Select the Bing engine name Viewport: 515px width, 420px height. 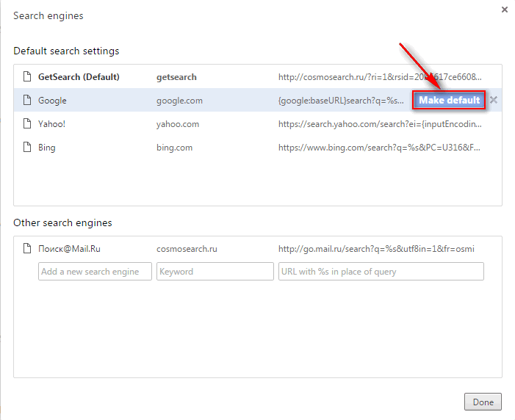tap(46, 148)
